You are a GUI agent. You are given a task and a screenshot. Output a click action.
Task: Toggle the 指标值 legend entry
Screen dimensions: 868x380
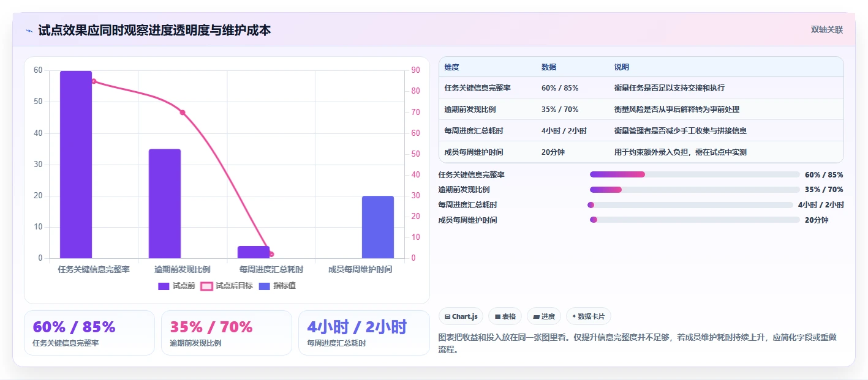click(277, 286)
